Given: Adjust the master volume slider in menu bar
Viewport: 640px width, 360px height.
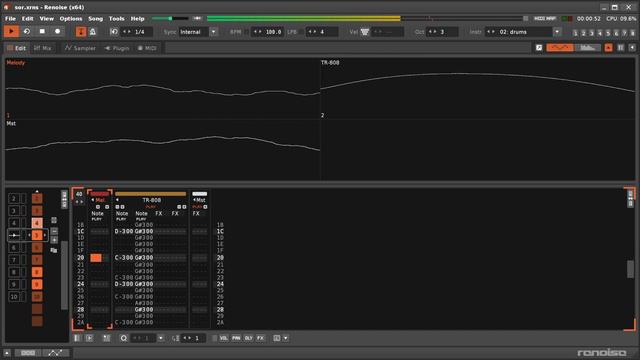Looking at the screenshot, I should (170, 18).
